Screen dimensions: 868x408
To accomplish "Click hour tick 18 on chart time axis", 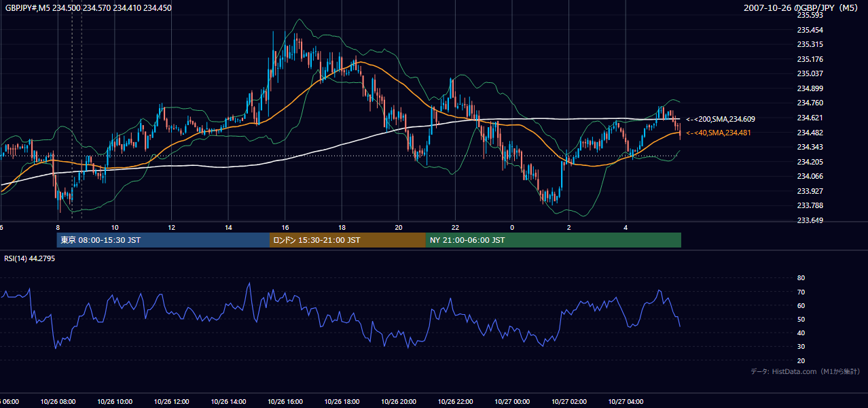I will point(342,227).
